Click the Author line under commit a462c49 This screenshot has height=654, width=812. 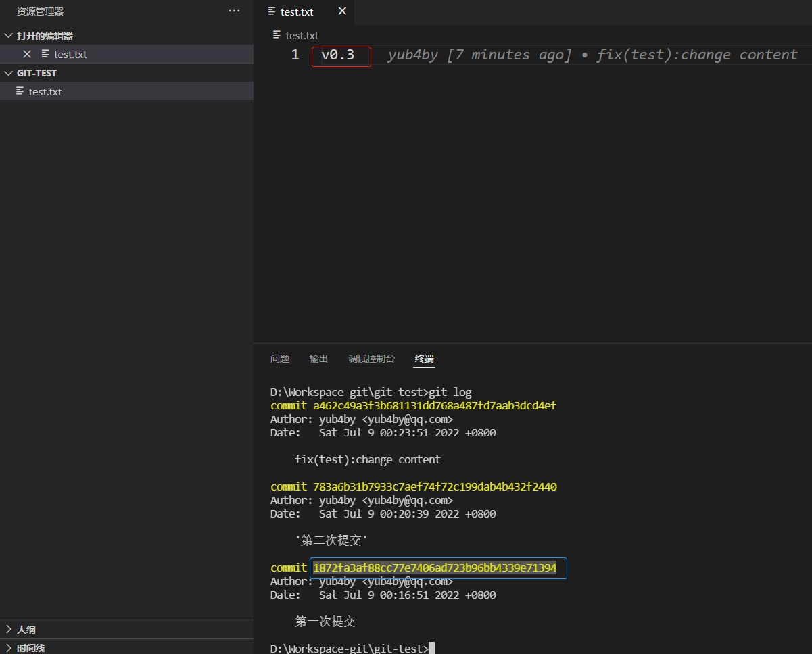[x=362, y=419]
